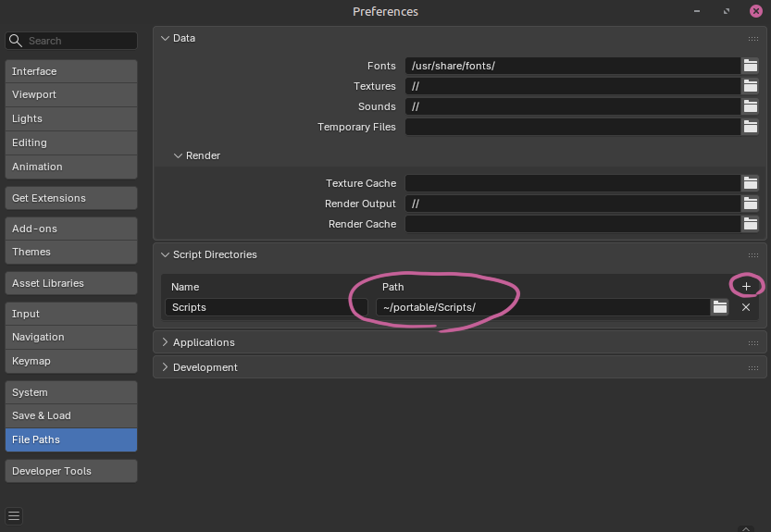
Task: Grab the Script Directories drag handle
Action: [x=752, y=254]
